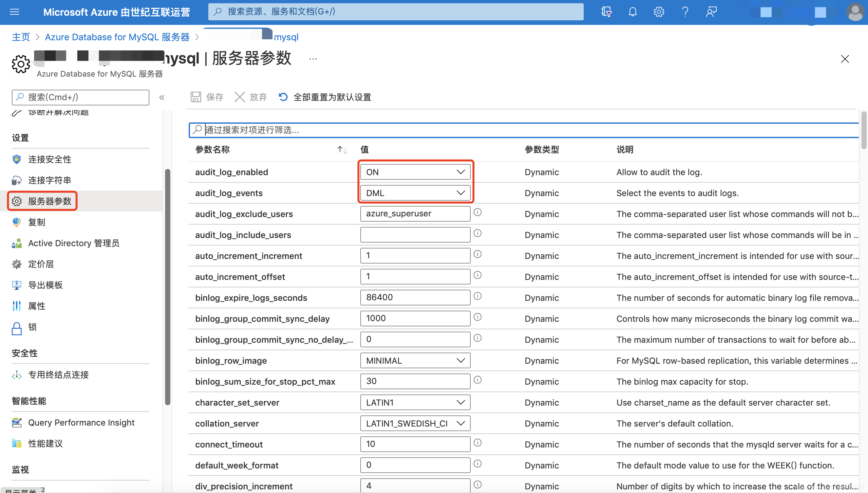Select the 连接安全性 shield icon
Screen dimensions: 868x493
(x=16, y=159)
